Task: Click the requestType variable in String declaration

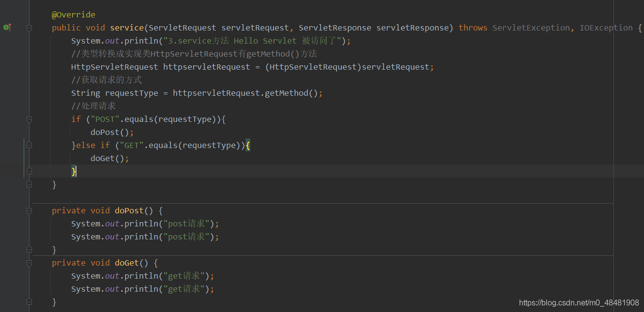Action: 132,93
